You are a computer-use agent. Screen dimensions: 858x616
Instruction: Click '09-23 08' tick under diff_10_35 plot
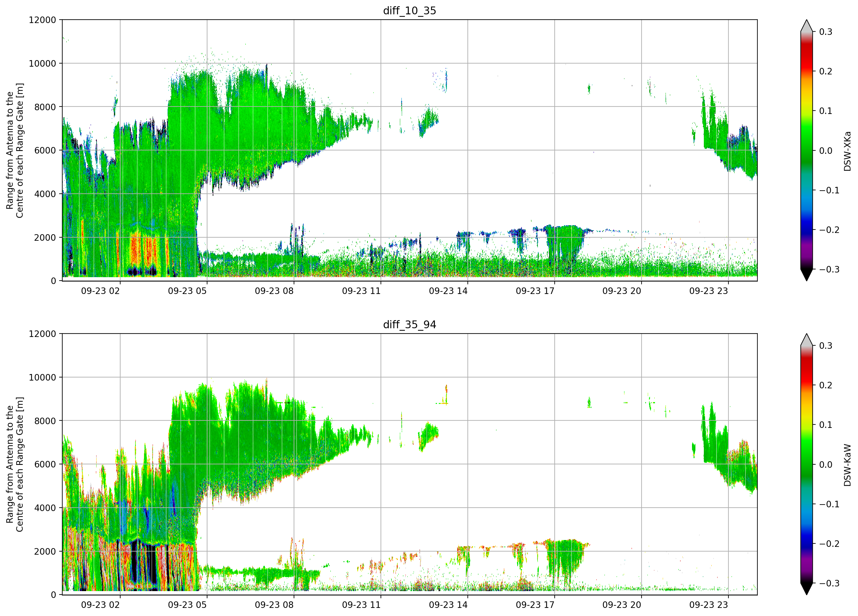(x=274, y=291)
